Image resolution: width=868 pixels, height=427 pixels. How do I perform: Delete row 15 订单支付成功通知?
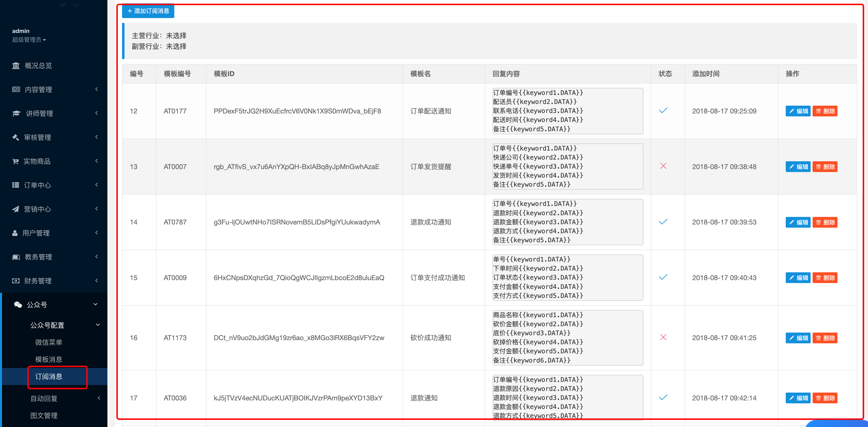tap(825, 277)
